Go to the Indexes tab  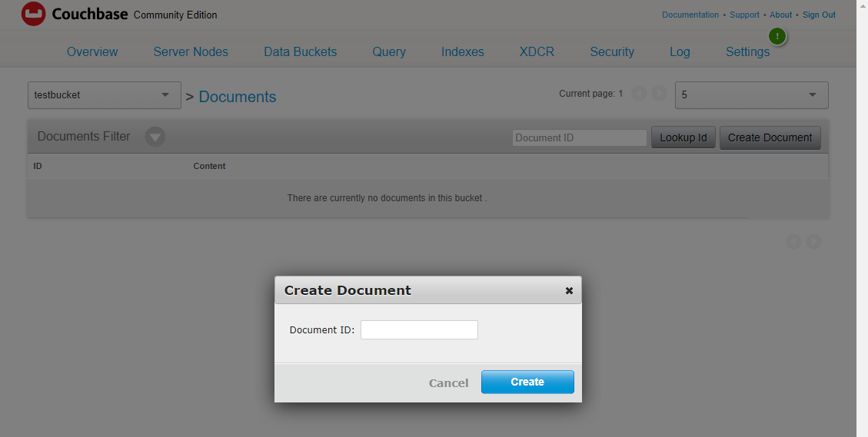463,52
